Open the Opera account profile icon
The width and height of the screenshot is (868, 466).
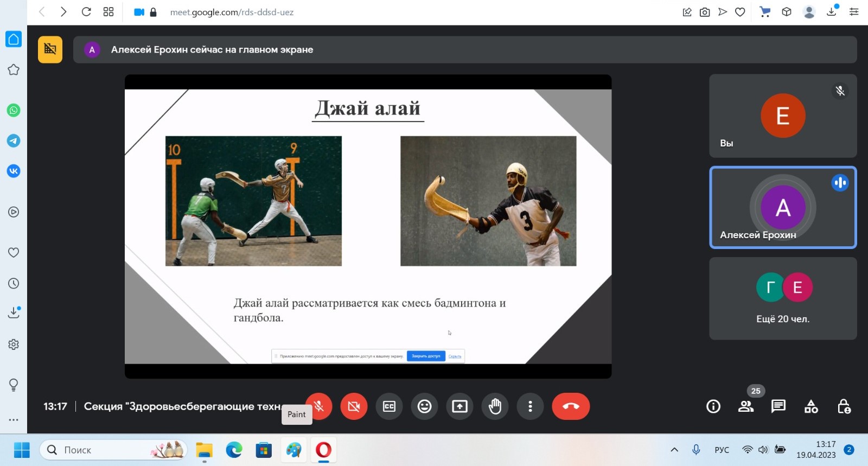click(x=809, y=12)
